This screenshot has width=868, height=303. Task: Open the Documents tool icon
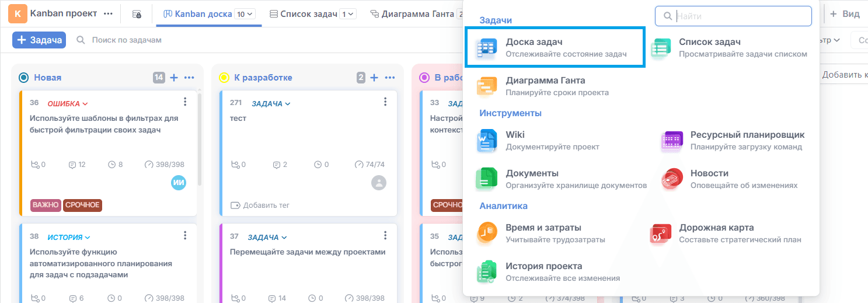click(486, 179)
